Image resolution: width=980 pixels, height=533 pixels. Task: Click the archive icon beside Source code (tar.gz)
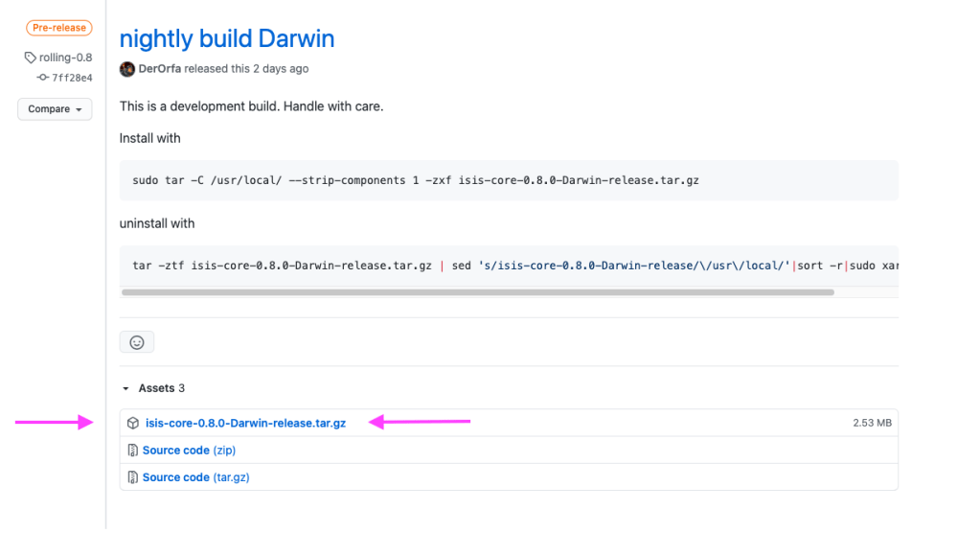(133, 476)
